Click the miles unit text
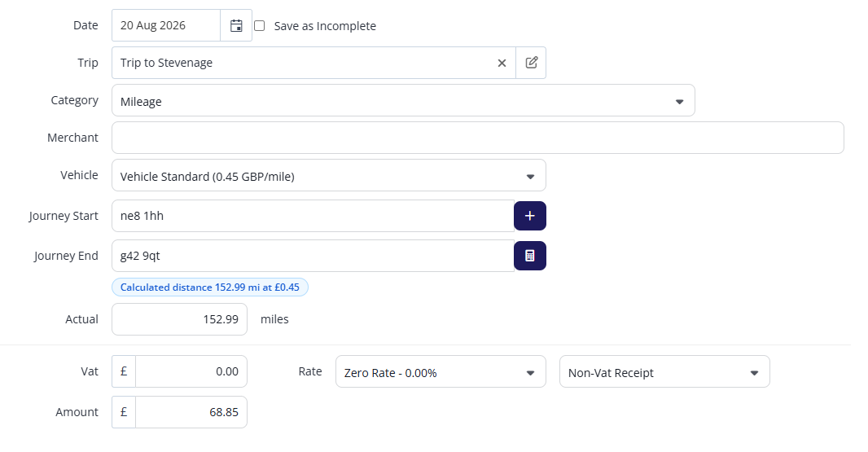The image size is (868, 452). coord(274,319)
